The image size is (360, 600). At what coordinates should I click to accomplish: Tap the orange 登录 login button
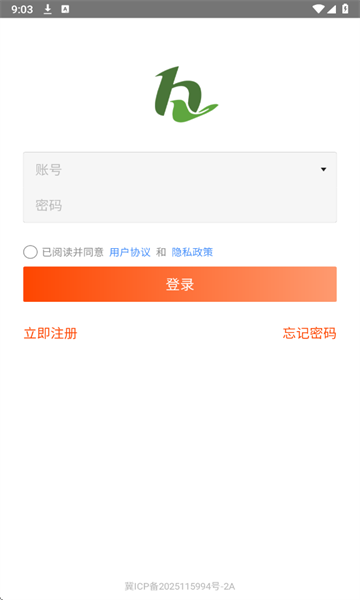pos(180,284)
